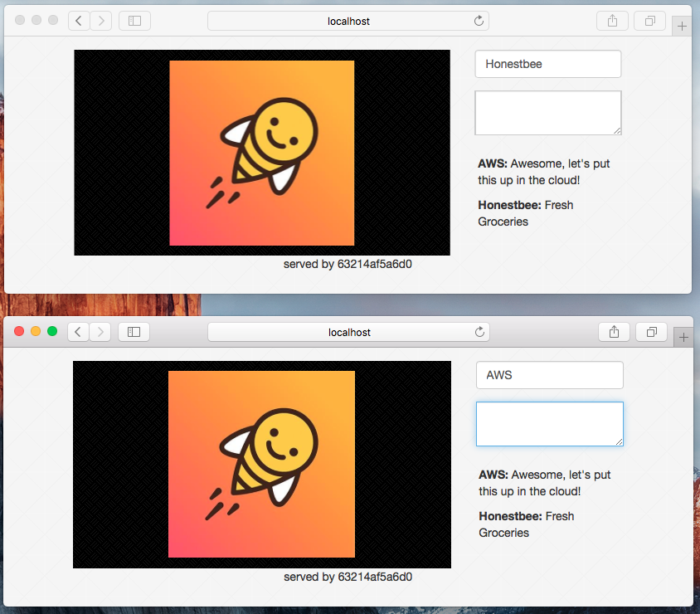Click the localhost address bar in the bottom window
The height and width of the screenshot is (614, 700).
348,332
